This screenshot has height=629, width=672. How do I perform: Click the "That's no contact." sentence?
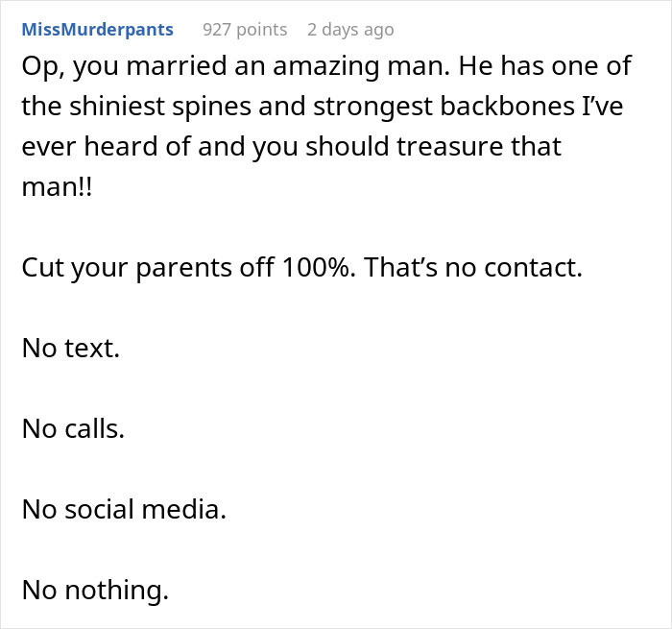pyautogui.click(x=473, y=267)
